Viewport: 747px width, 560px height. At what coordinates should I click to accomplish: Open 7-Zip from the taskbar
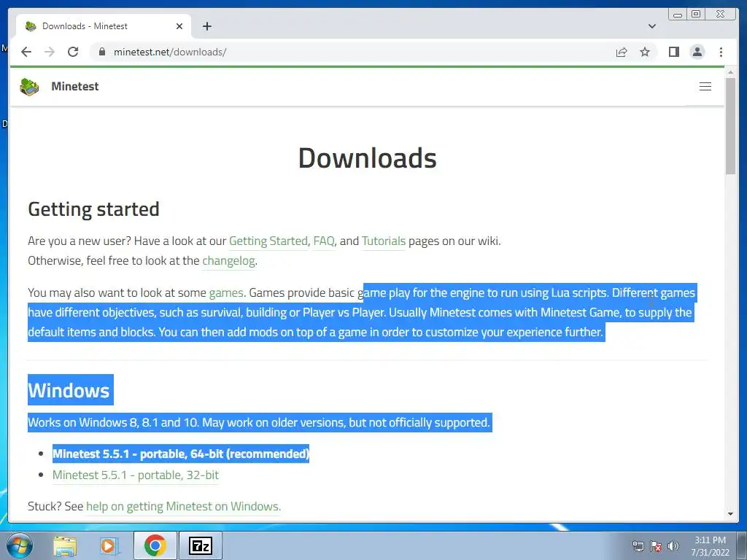click(201, 545)
